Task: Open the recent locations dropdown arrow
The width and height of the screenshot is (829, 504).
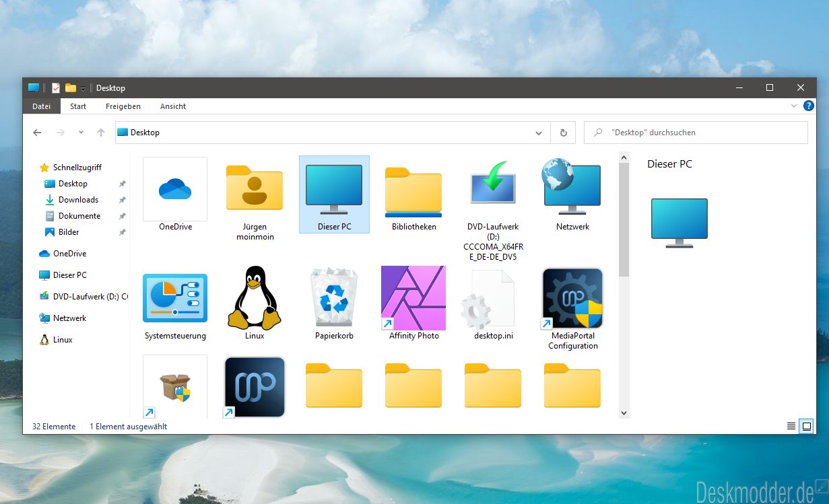Action: click(x=81, y=133)
